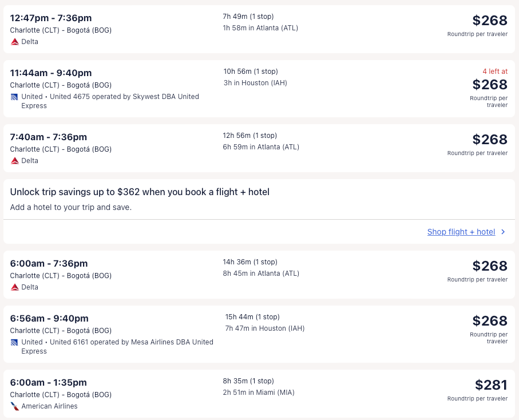Click the Unlock trip savings up to $362 heading
This screenshot has height=420, width=519.
[x=140, y=192]
